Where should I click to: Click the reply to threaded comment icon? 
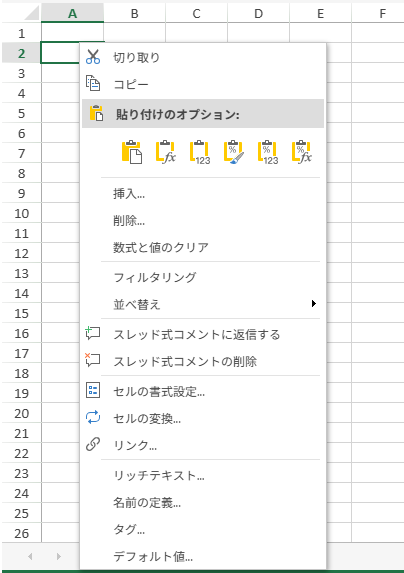92,333
